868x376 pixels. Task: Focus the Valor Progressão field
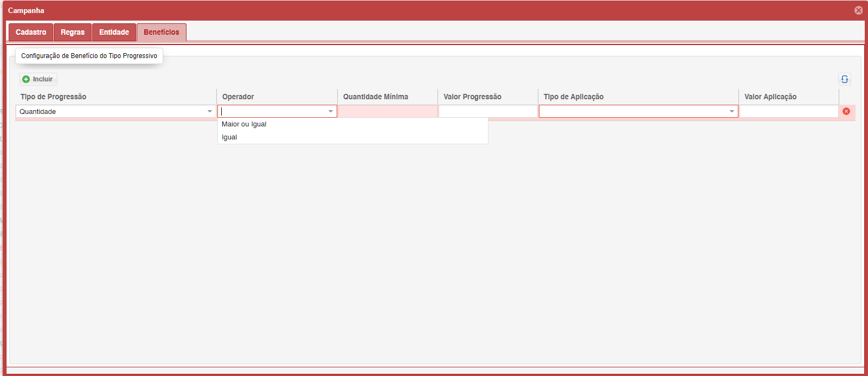[487, 111]
